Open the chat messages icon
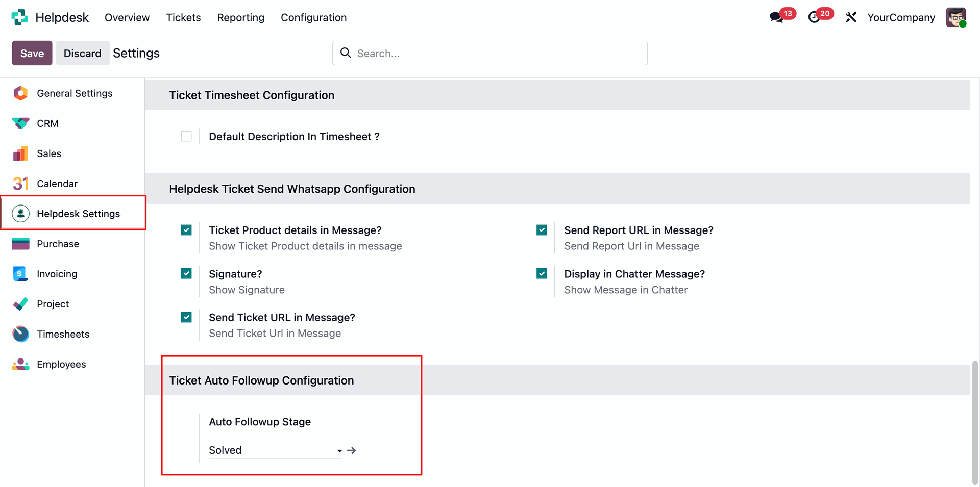980x487 pixels. [x=777, y=17]
